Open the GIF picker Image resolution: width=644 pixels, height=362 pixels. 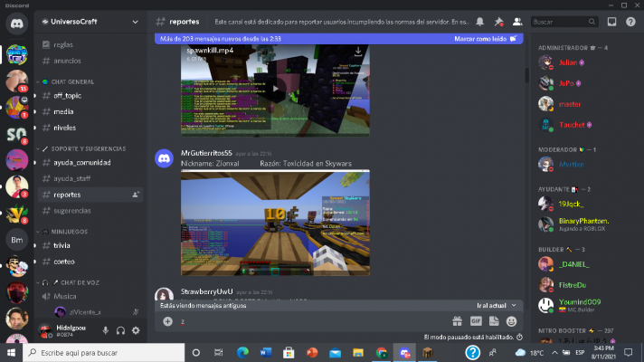(476, 320)
